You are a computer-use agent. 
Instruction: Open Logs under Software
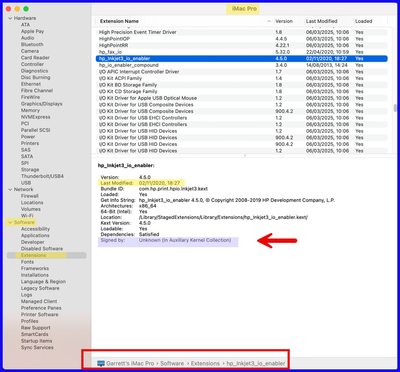pos(27,295)
